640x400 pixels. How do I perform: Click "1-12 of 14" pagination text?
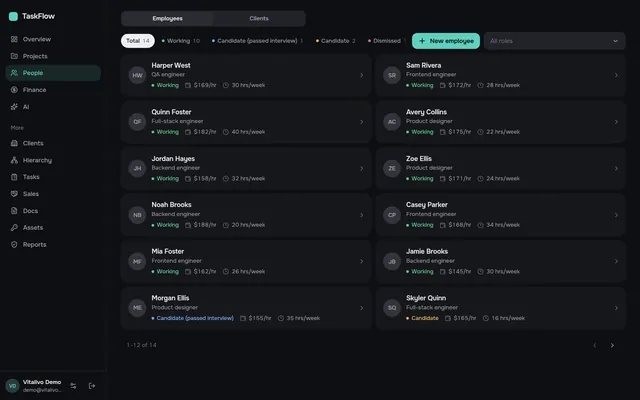click(x=141, y=345)
